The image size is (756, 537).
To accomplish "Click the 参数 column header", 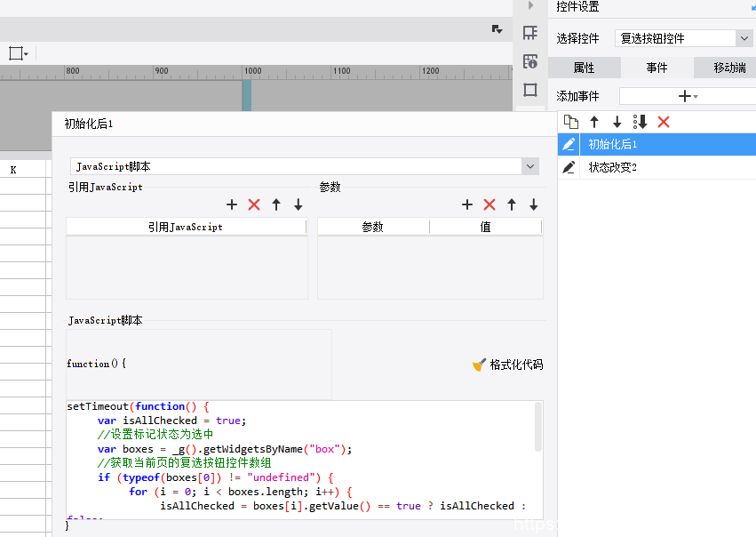I will 373,227.
